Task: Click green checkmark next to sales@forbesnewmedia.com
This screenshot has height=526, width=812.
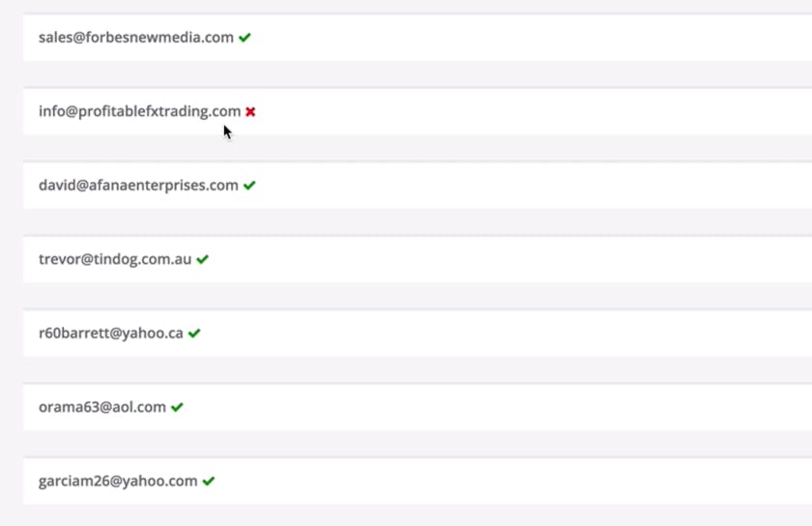Action: [x=246, y=38]
